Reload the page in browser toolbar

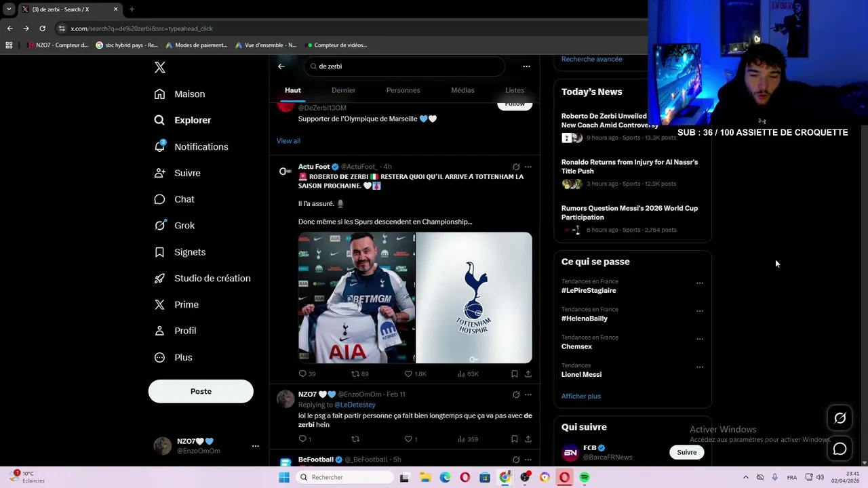(42, 28)
